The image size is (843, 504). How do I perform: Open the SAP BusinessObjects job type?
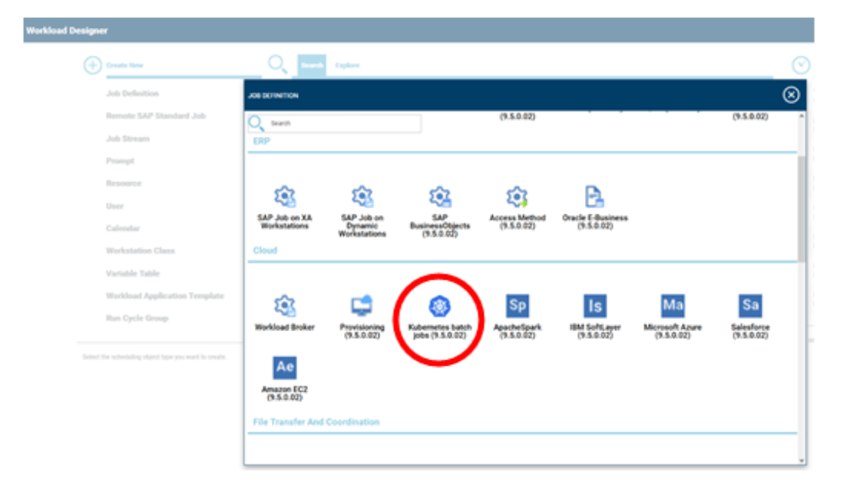coord(440,197)
